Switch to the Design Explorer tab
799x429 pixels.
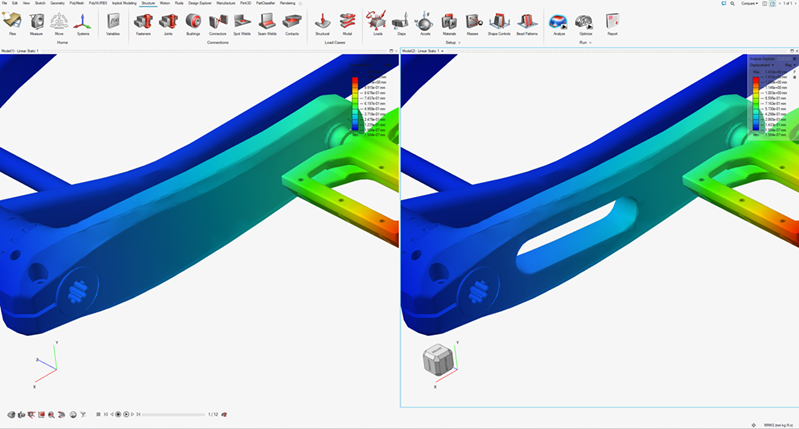tap(200, 3)
